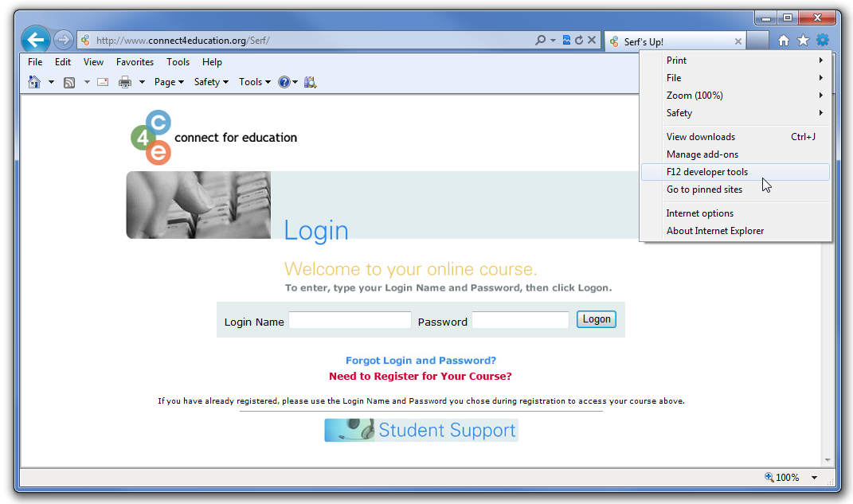This screenshot has width=853, height=504.
Task: Expand the Safety dropdown in command bar
Action: click(211, 82)
